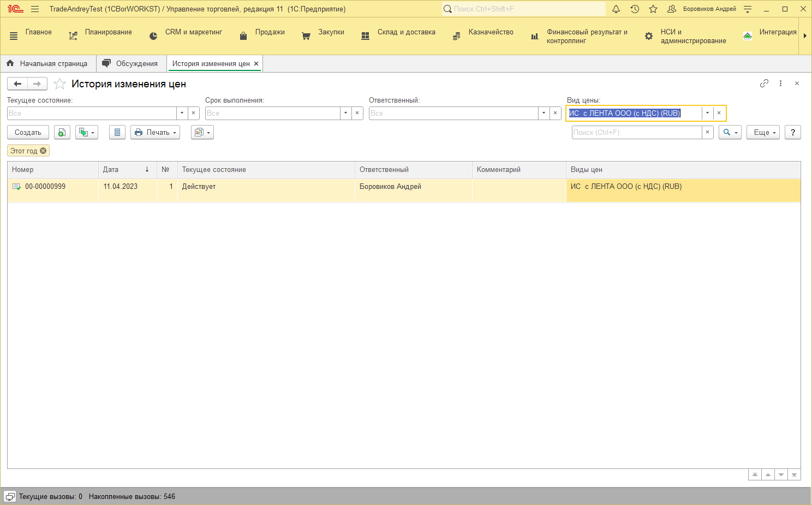812x505 pixels.
Task: Click the Создать button
Action: 28,132
